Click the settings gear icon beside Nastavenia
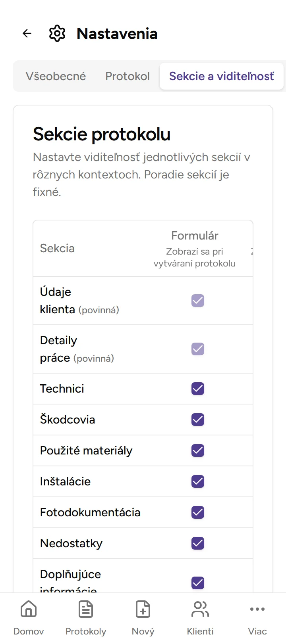This screenshot has height=644, width=286. point(57,33)
